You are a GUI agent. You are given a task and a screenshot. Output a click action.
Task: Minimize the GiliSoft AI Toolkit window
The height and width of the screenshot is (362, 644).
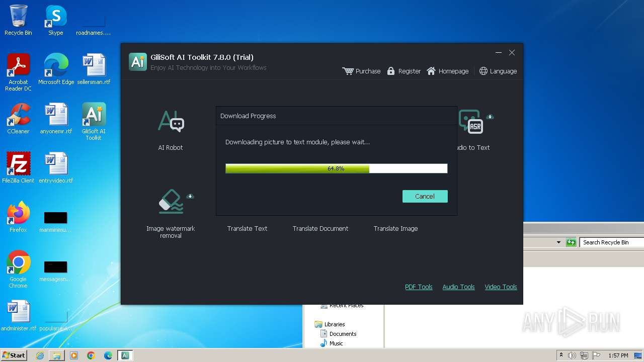tap(499, 52)
